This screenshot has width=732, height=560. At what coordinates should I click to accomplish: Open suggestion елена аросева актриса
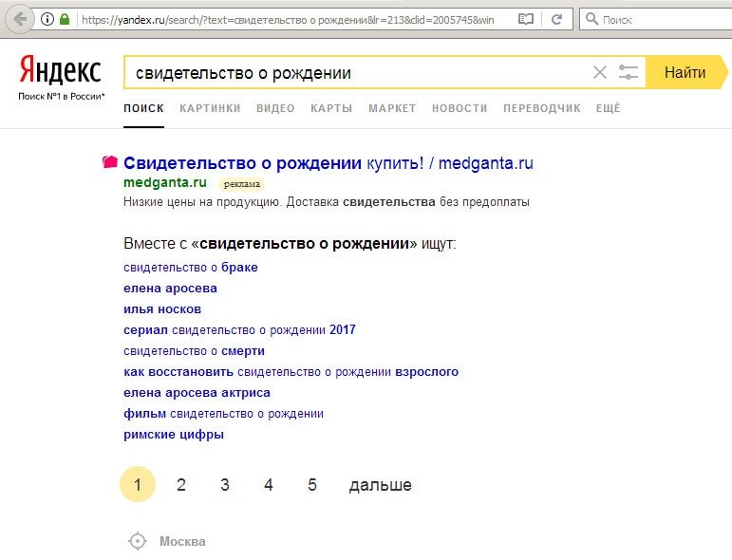point(197,393)
